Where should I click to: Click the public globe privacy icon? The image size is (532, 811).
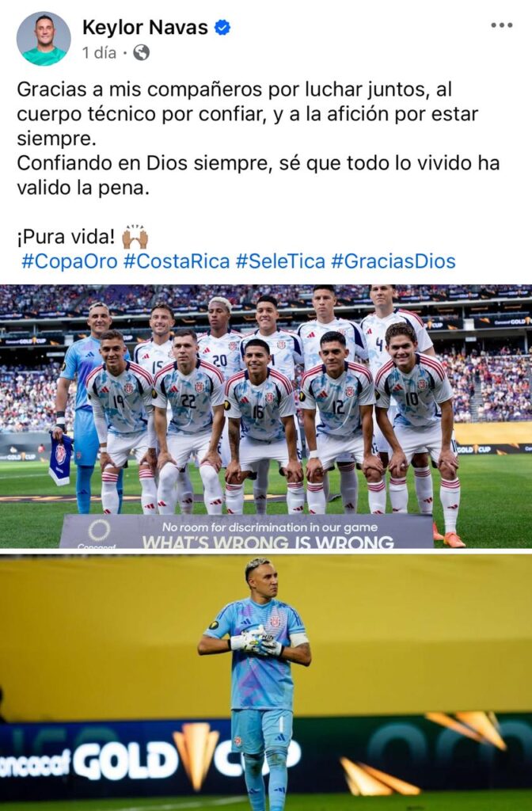point(141,53)
